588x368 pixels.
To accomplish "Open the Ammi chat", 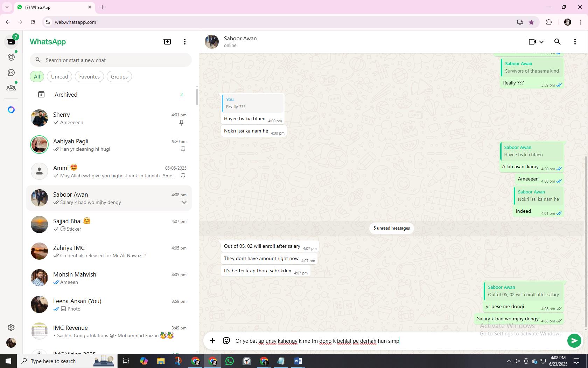I will click(109, 172).
